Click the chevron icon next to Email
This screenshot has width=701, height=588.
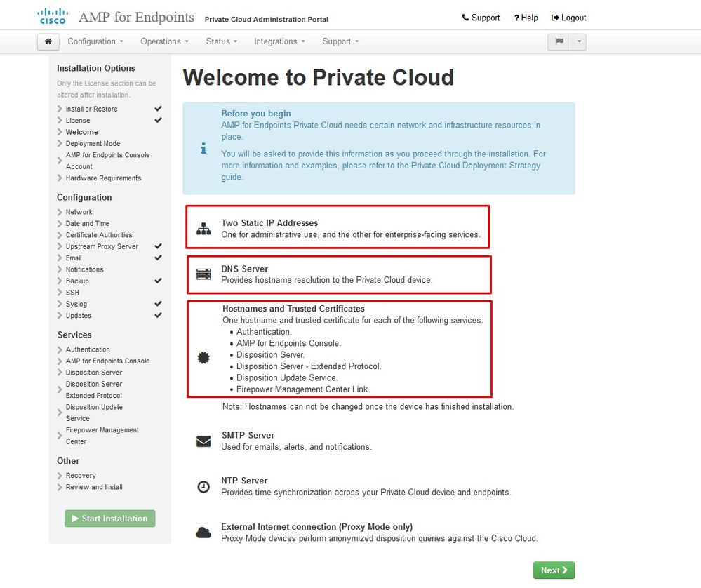[x=60, y=258]
